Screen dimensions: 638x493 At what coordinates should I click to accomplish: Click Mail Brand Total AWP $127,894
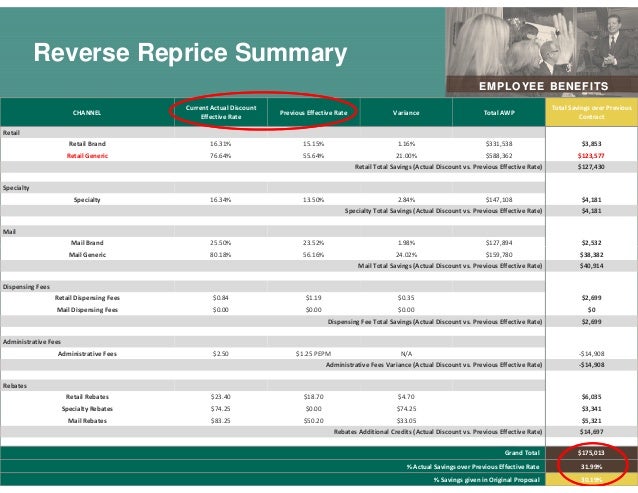tap(499, 243)
